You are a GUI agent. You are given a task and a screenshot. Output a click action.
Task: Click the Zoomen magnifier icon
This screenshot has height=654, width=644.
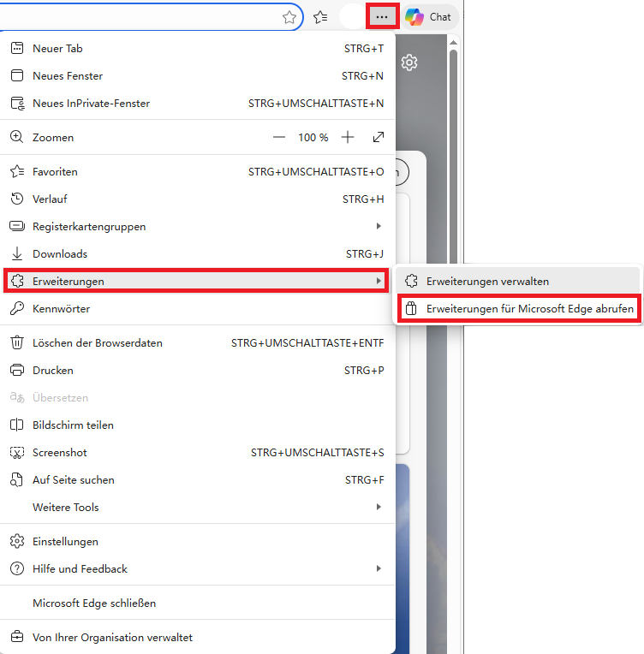click(16, 137)
